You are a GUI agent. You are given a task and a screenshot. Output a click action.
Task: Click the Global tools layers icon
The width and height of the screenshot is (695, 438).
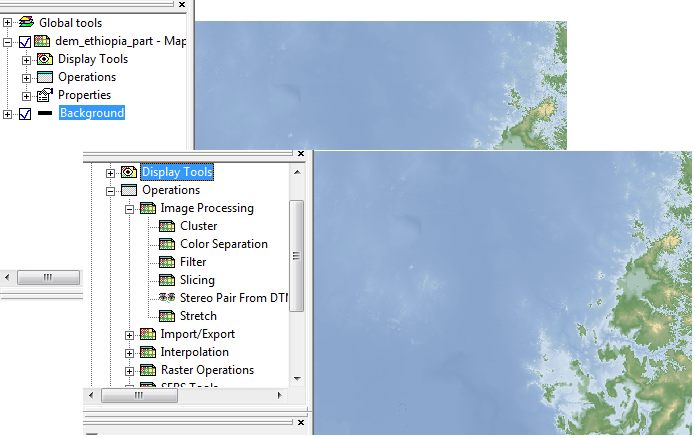pyautogui.click(x=27, y=22)
